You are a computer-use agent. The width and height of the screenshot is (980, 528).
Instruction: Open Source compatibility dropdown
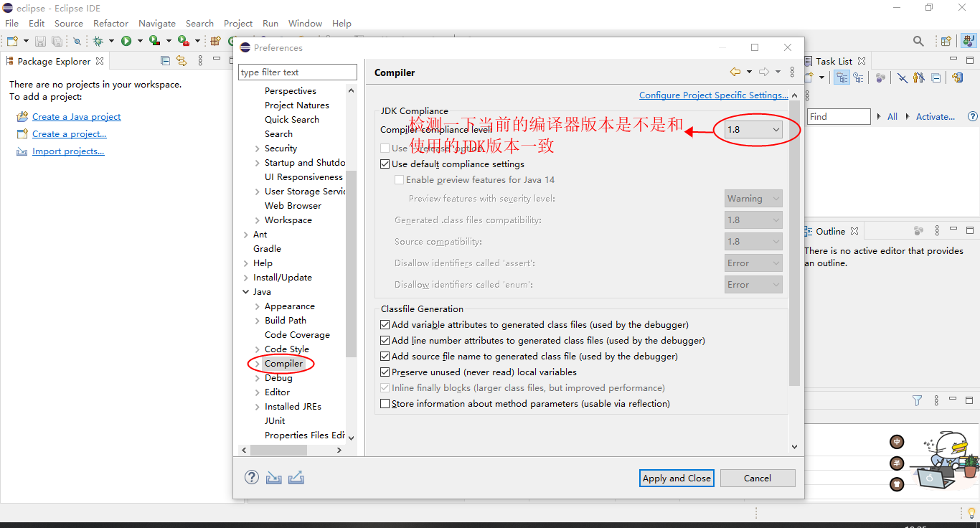point(753,242)
